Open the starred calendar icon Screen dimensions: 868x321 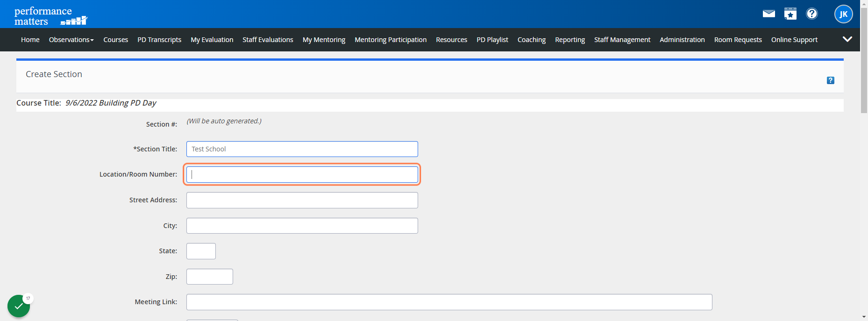point(790,14)
